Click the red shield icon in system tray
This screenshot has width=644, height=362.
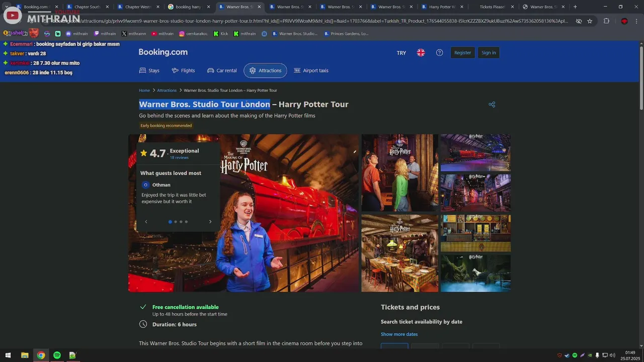point(559,355)
